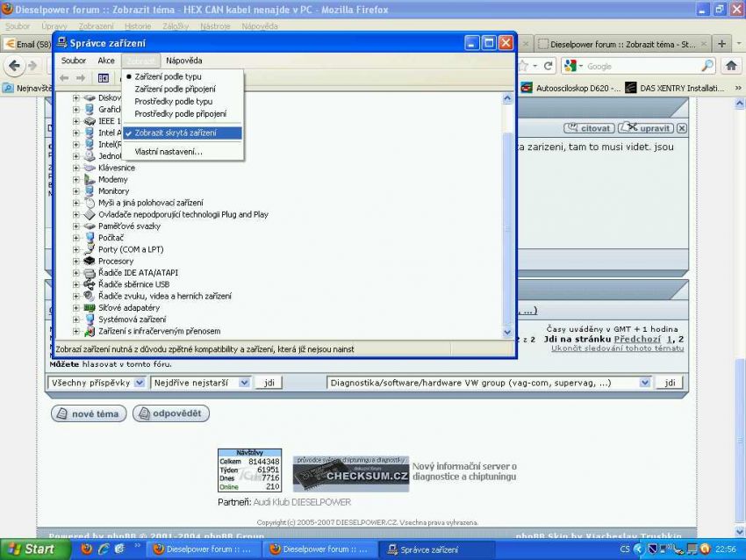Click the Řadiče sběrnice USB icon
This screenshot has width=746, height=560.
tap(90, 284)
